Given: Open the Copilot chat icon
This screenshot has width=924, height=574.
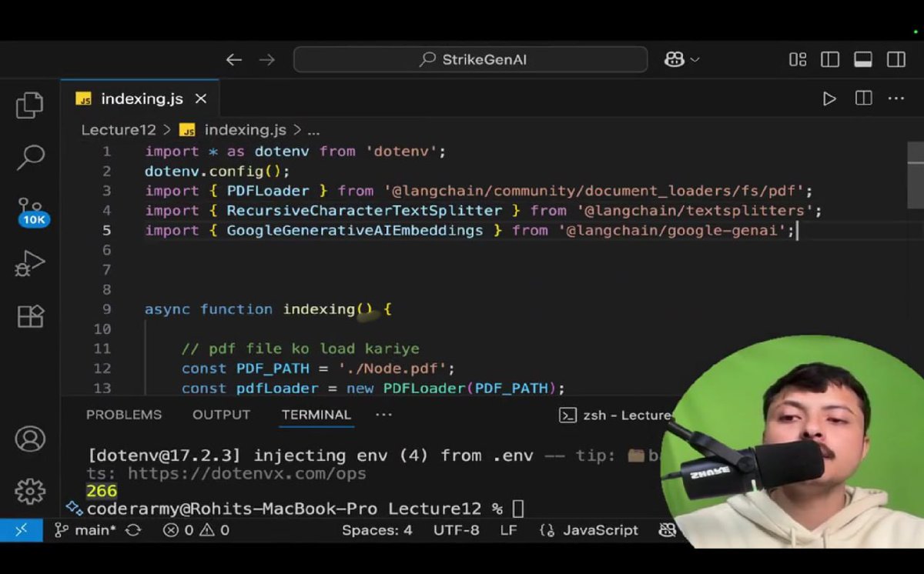Looking at the screenshot, I should [x=675, y=59].
